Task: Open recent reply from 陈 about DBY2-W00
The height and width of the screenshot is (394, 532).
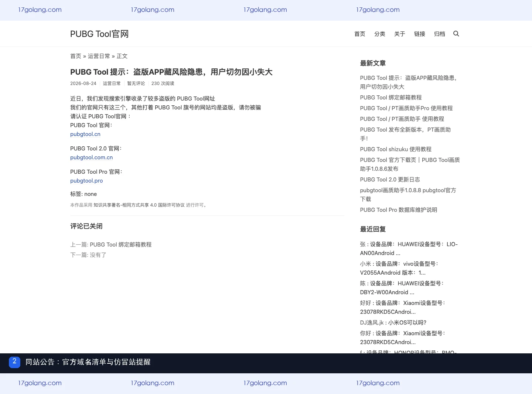Action: point(402,288)
